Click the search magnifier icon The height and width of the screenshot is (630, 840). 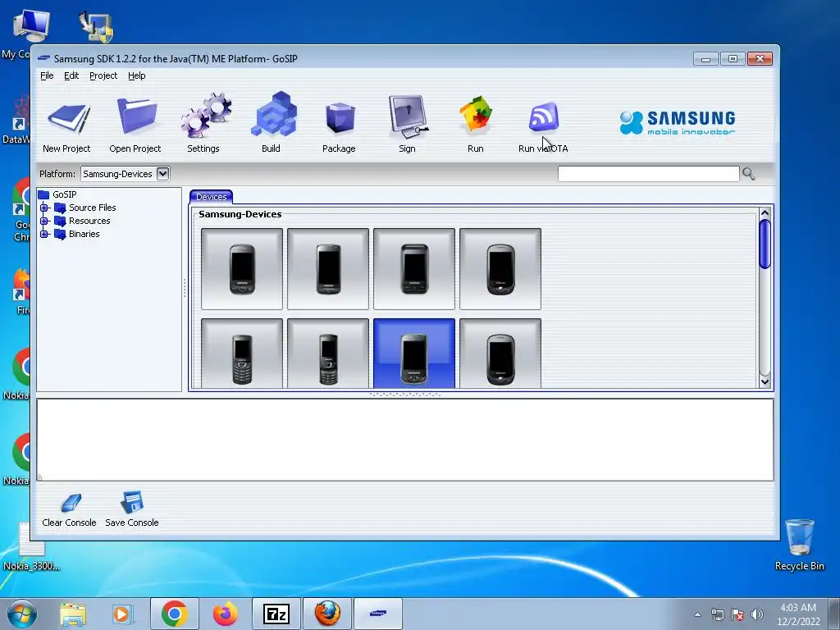click(x=748, y=174)
